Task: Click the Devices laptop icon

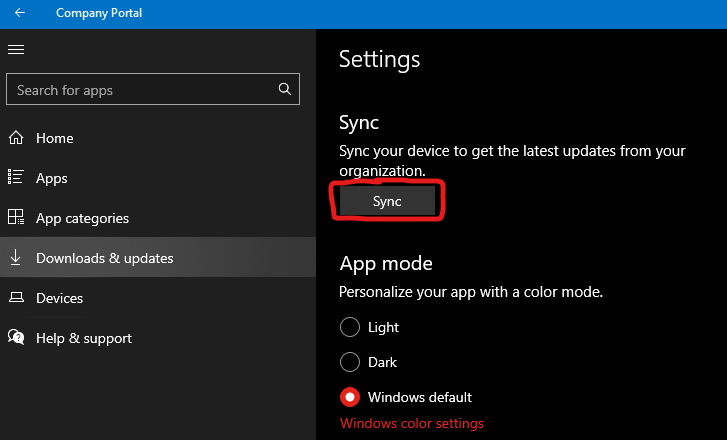Action: (x=16, y=297)
